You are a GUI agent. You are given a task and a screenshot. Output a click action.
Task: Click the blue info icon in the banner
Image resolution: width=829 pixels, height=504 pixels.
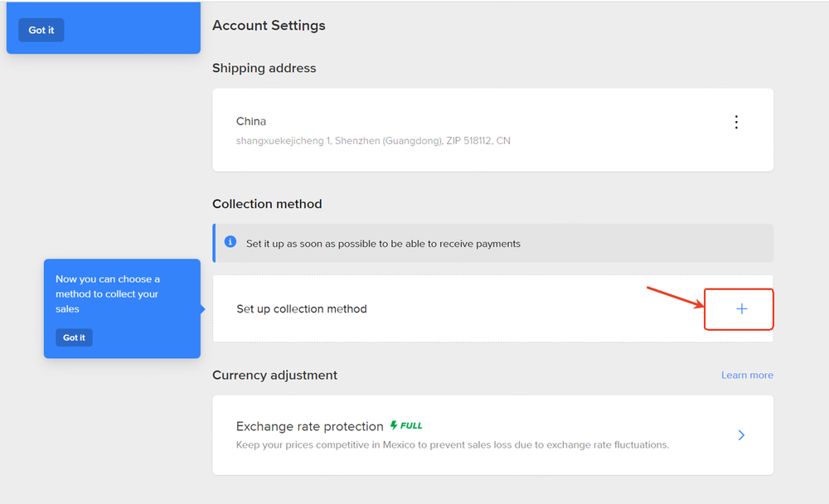click(230, 243)
